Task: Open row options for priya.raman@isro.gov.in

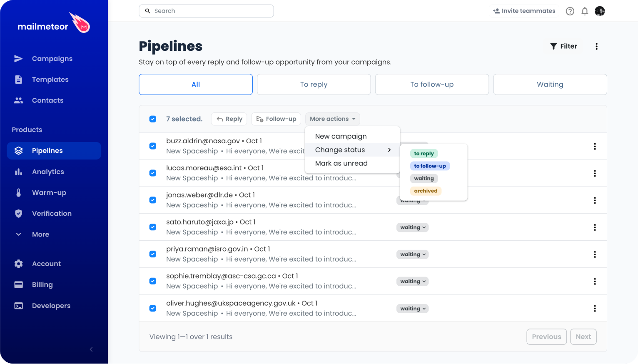Action: [595, 254]
